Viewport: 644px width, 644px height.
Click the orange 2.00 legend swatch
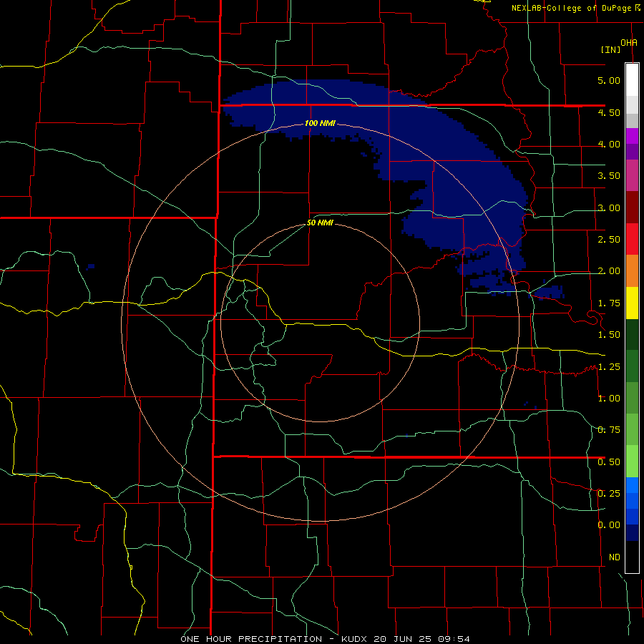pos(632,270)
